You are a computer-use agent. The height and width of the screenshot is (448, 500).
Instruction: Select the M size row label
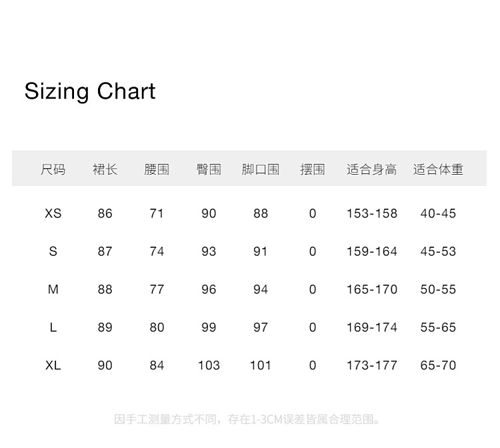[53, 289]
